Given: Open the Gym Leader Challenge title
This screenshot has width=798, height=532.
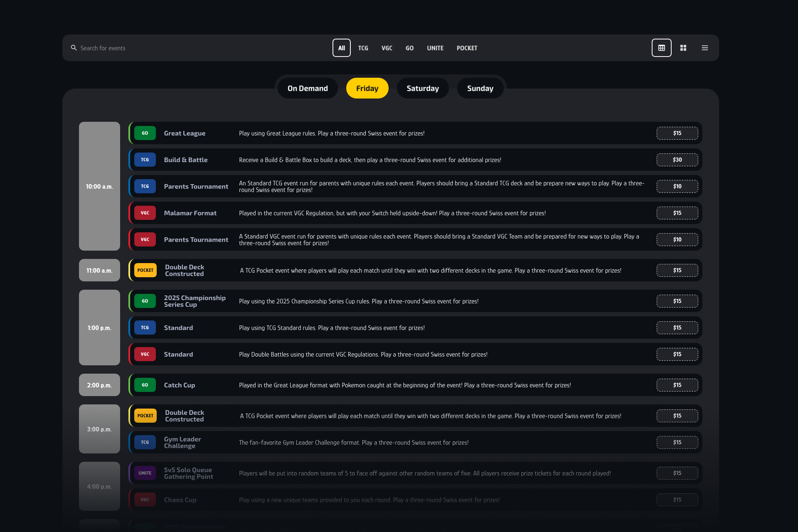Looking at the screenshot, I should (x=182, y=442).
